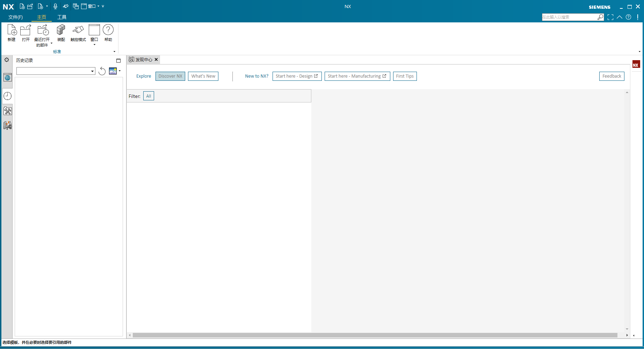Screen dimensions: 644x349
Task: Click the 帮助 (Help) question mark icon
Action: tap(108, 30)
